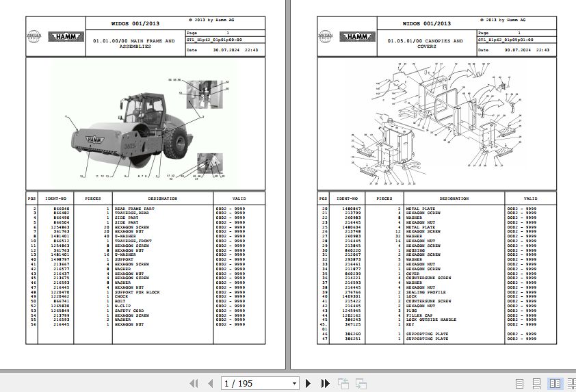Select two-page scrolling view
Screen dimensions: 576x392
pyautogui.click(x=572, y=384)
